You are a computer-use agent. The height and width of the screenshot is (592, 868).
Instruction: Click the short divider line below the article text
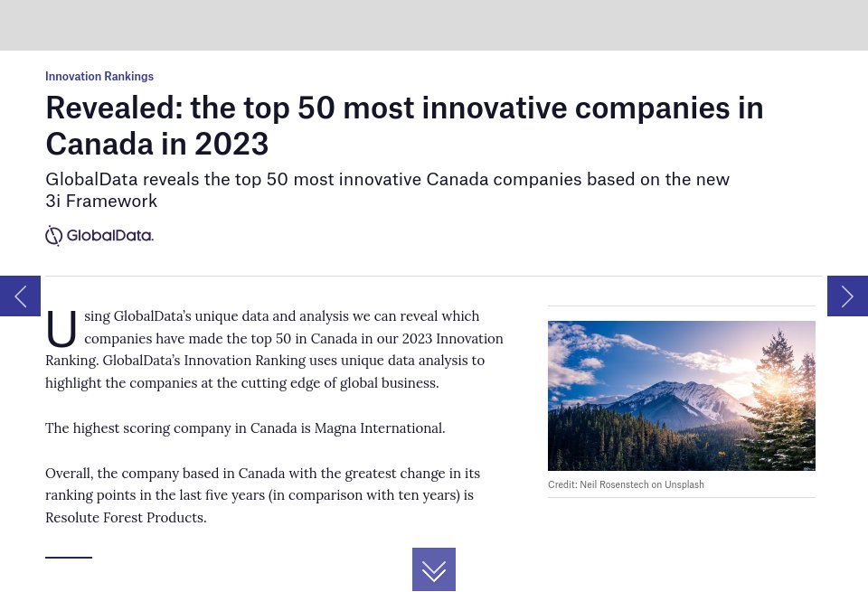click(x=69, y=559)
